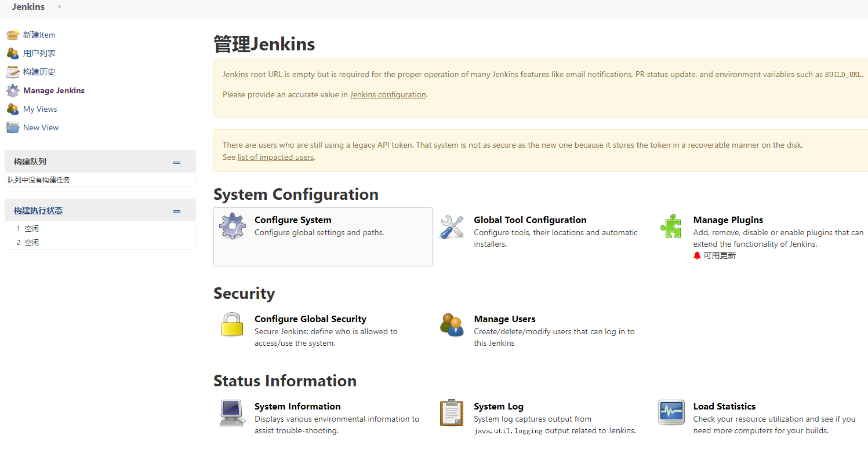Open the System Log title link
The image size is (868, 457).
pos(499,407)
